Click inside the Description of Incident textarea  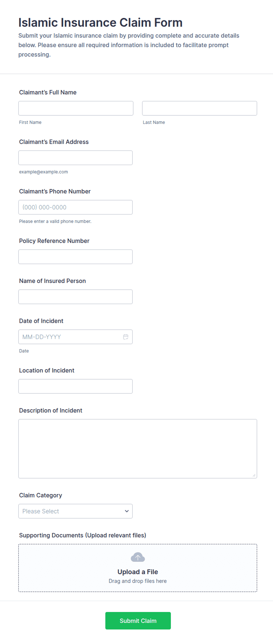(138, 449)
